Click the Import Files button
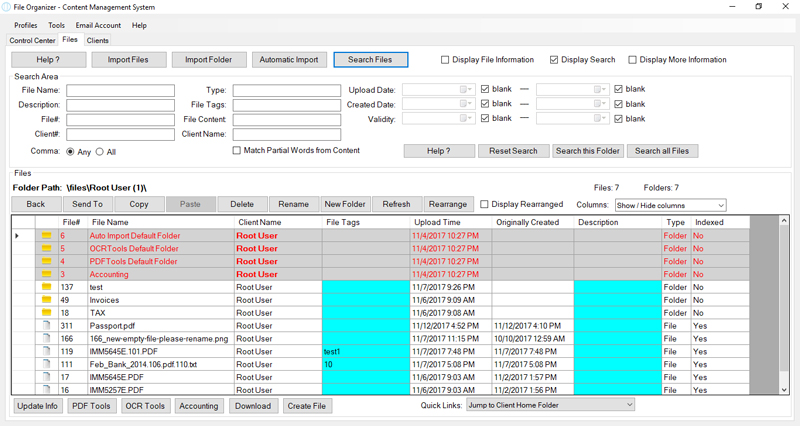Image resolution: width=800 pixels, height=426 pixels. [x=129, y=60]
